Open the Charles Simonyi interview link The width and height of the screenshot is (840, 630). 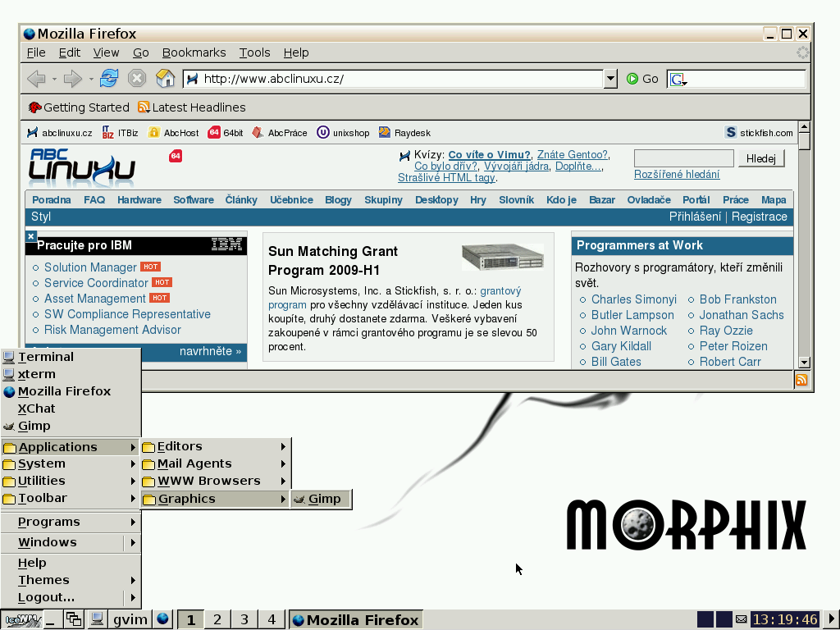[x=634, y=299]
